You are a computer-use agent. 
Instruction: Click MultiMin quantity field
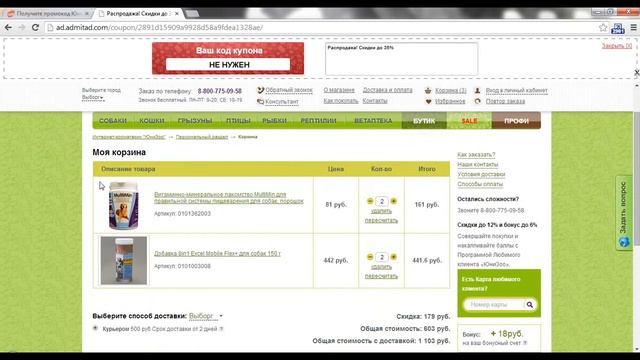point(382,201)
